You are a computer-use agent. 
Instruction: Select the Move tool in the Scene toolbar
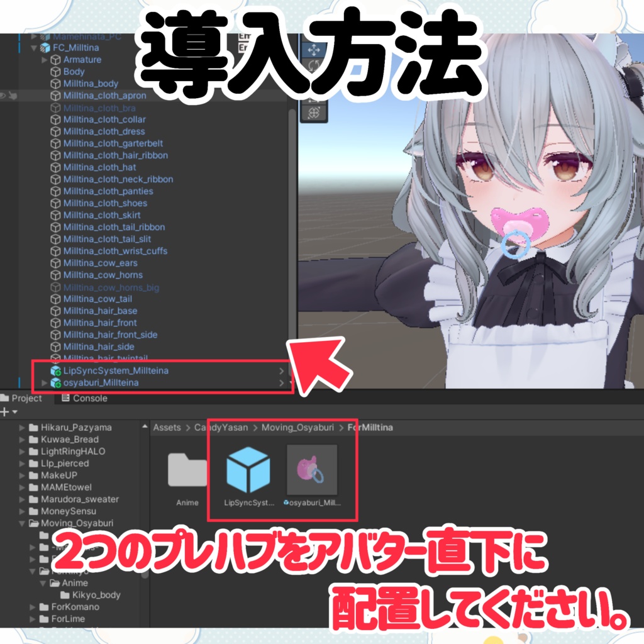(314, 50)
